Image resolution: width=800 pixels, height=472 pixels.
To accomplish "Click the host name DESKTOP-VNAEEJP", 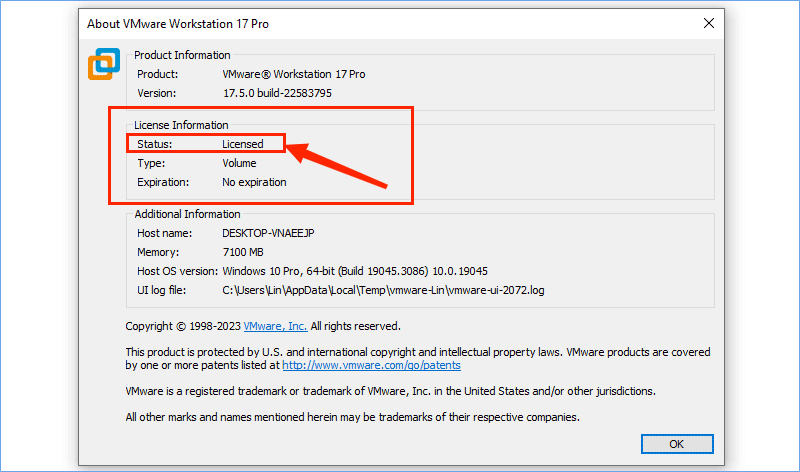I will 268,233.
